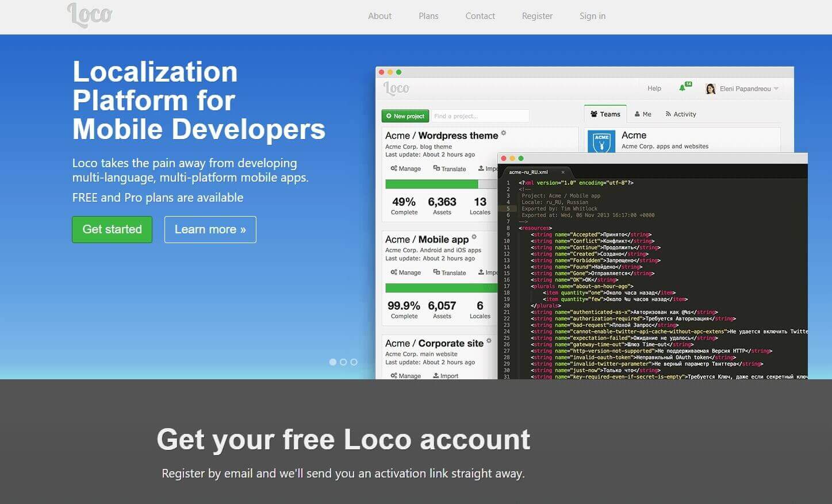Screen dimensions: 832x504
Task: Click Manage under Mobile app project
Action: 406,272
